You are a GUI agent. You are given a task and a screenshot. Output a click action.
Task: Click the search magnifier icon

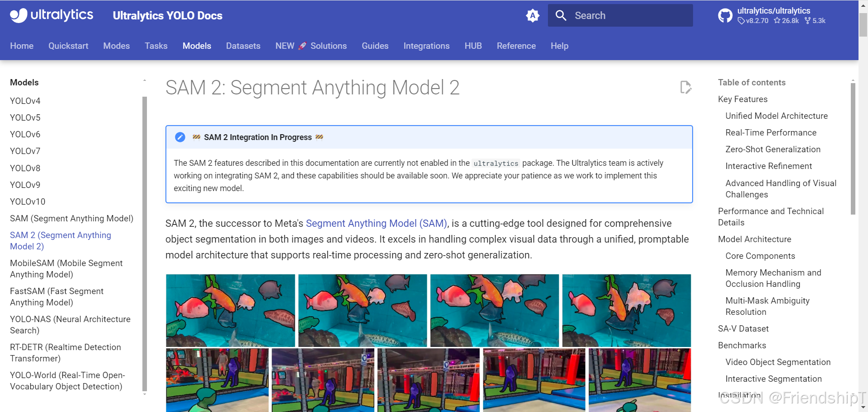click(x=561, y=15)
